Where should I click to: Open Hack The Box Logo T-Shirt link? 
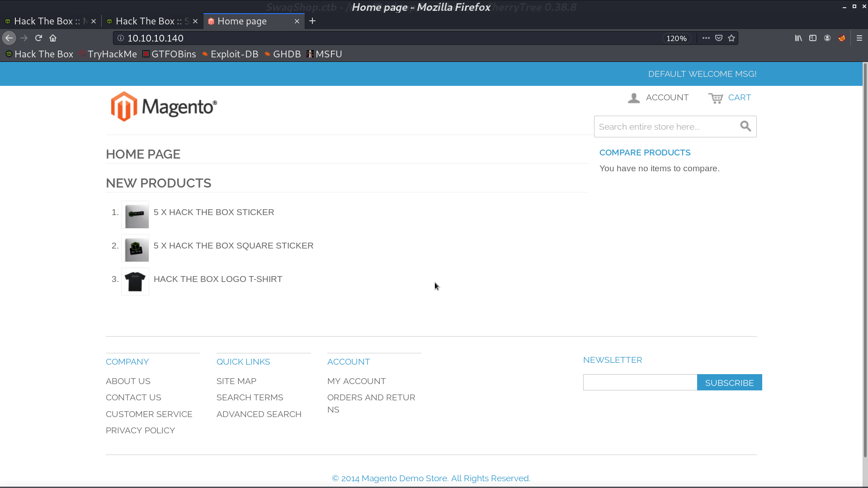(x=218, y=279)
